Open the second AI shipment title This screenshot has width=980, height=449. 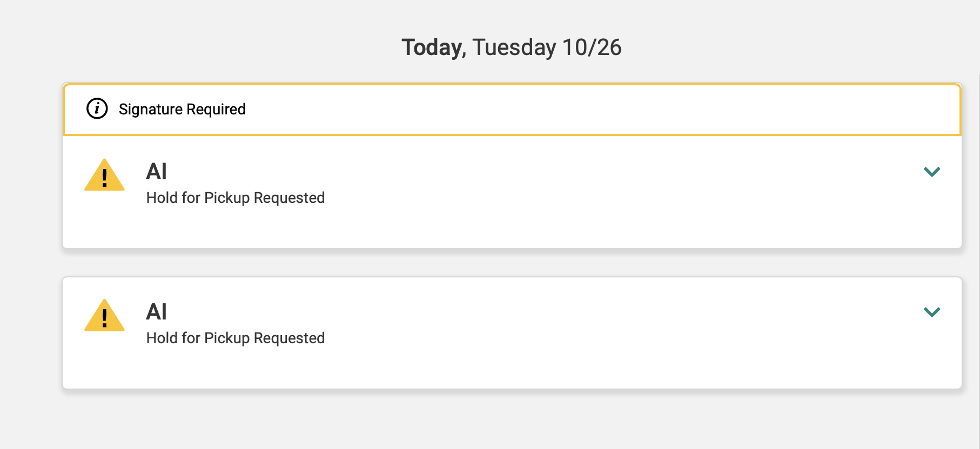156,312
